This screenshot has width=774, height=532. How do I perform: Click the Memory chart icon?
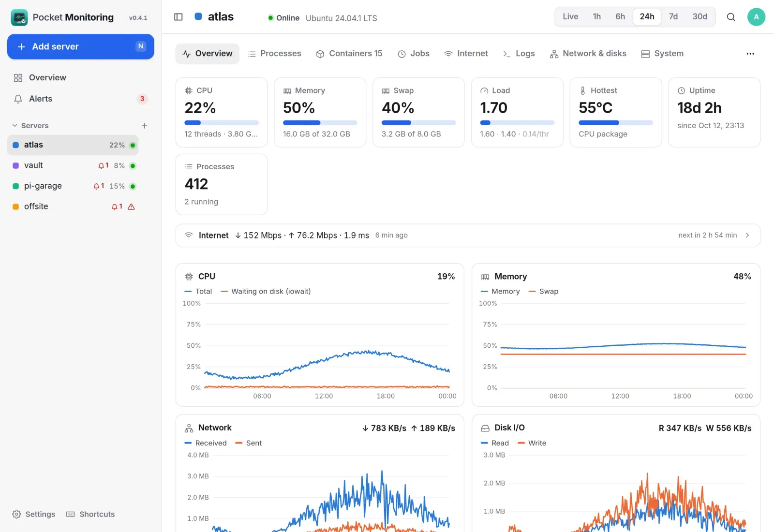point(485,277)
